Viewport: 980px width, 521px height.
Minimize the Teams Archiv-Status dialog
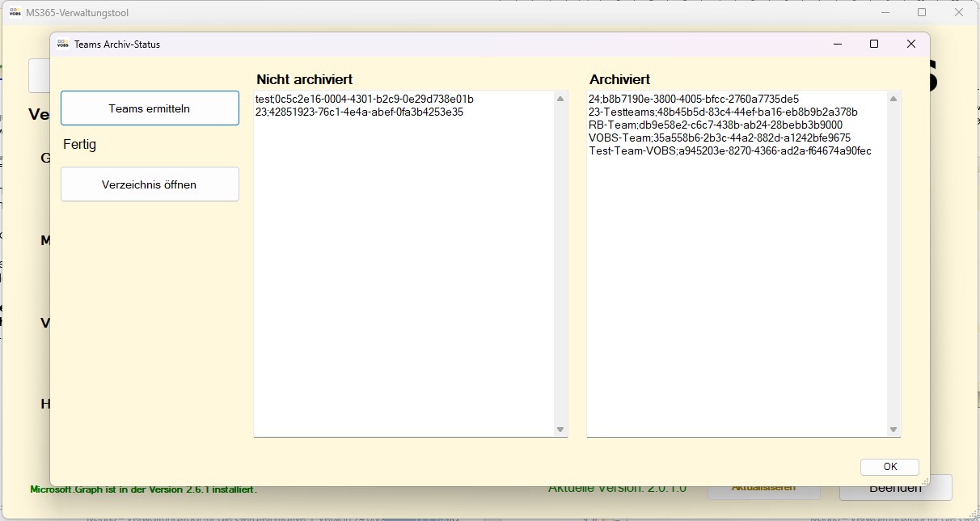(837, 44)
